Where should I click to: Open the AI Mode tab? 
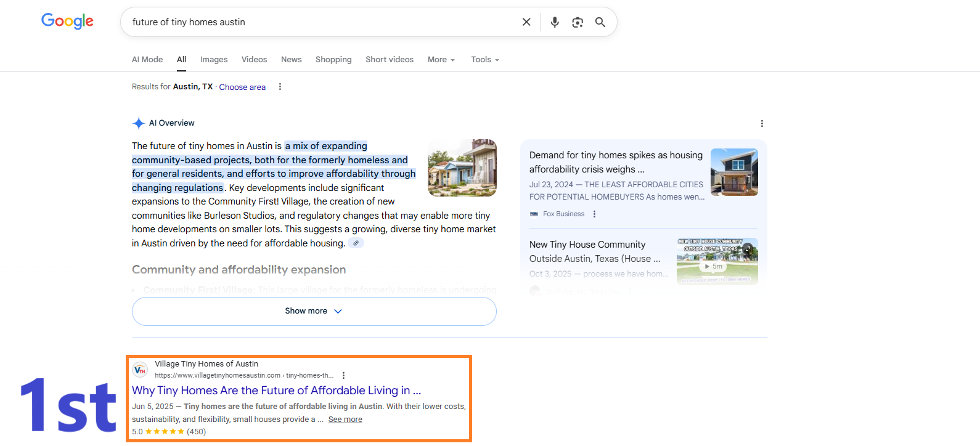pos(147,60)
